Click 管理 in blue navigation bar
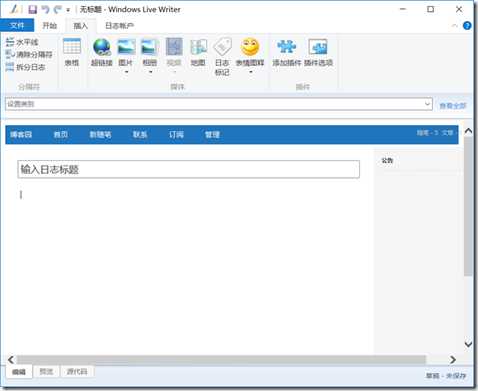478x391 pixels. [x=212, y=134]
